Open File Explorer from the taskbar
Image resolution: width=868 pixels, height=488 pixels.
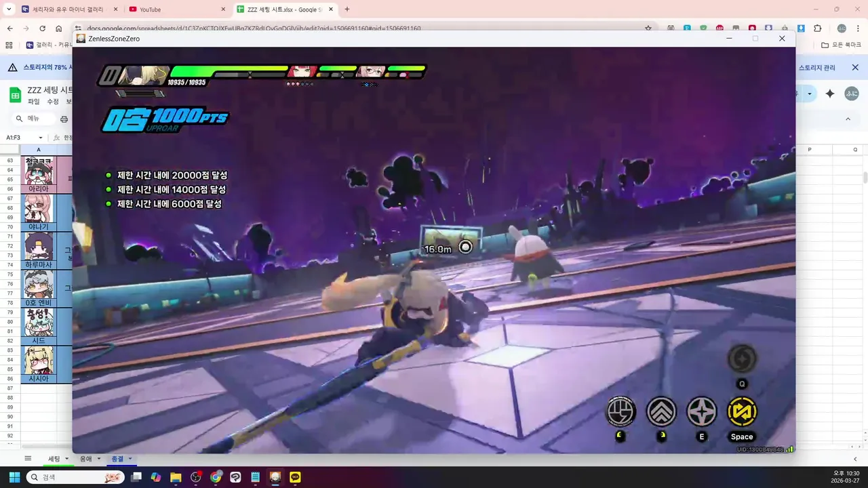pos(176,477)
